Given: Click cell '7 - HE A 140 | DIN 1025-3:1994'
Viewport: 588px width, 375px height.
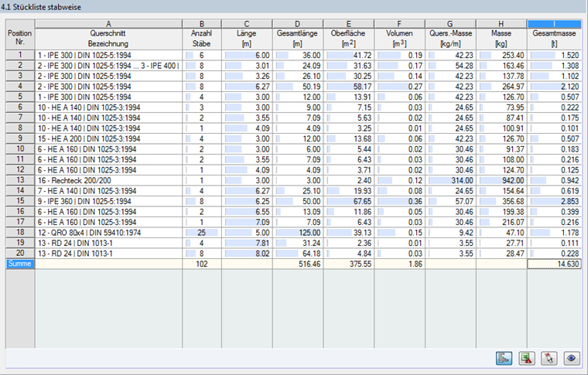Looking at the screenshot, I should point(108,191).
